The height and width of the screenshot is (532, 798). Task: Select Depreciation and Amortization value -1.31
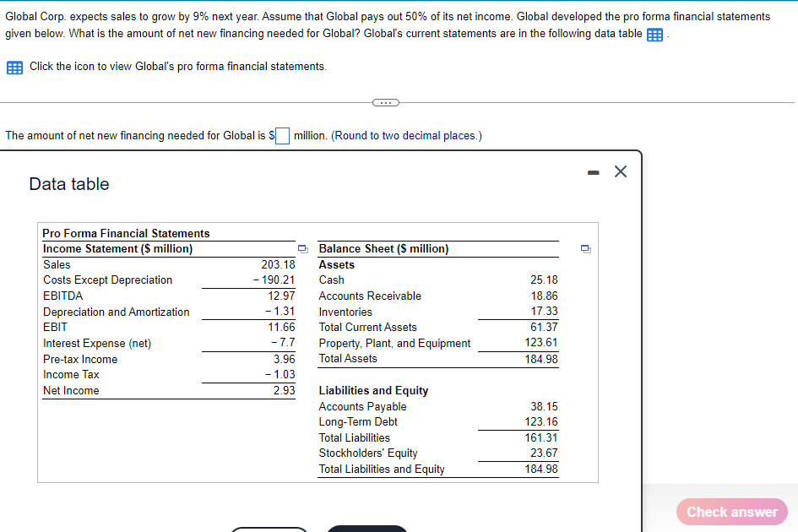pos(280,311)
